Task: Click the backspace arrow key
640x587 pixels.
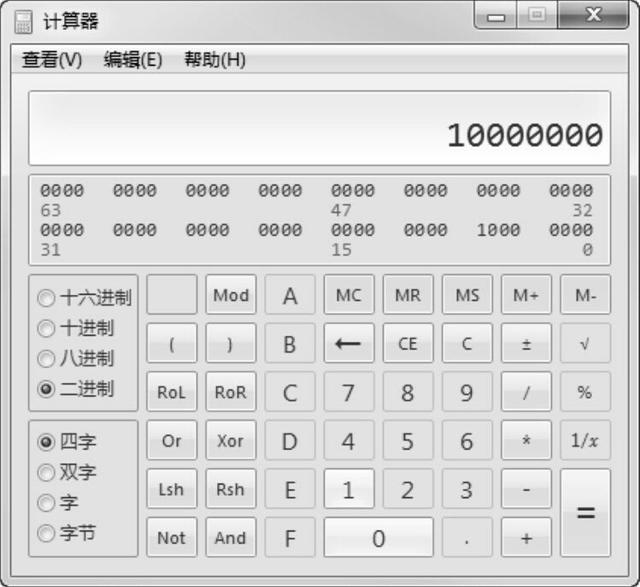Action: pyautogui.click(x=348, y=344)
